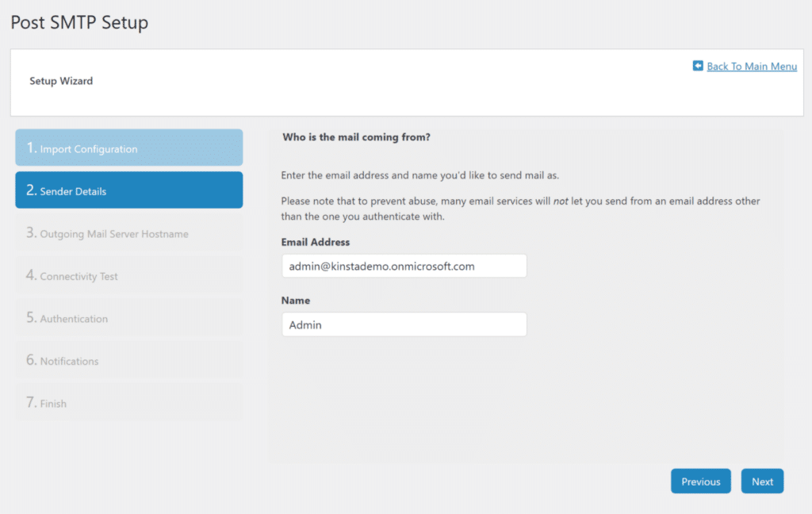Click the Previous button
This screenshot has width=812, height=514.
[700, 481]
